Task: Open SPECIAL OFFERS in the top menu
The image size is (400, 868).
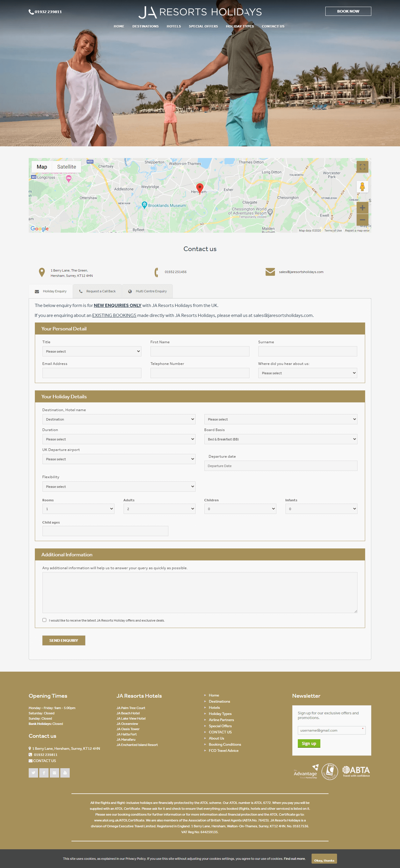Action: (204, 26)
